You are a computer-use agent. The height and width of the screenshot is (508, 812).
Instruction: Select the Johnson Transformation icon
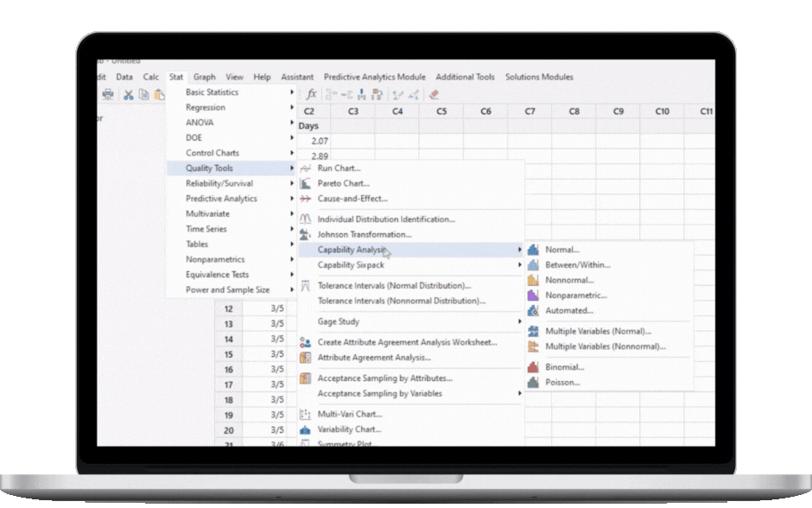pos(304,234)
